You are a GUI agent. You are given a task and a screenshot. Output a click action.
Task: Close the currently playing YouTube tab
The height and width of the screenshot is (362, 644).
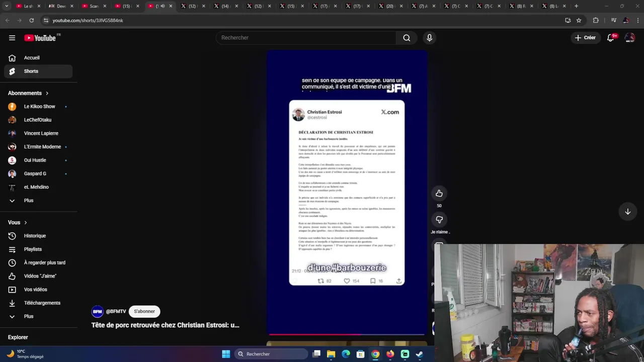171,6
